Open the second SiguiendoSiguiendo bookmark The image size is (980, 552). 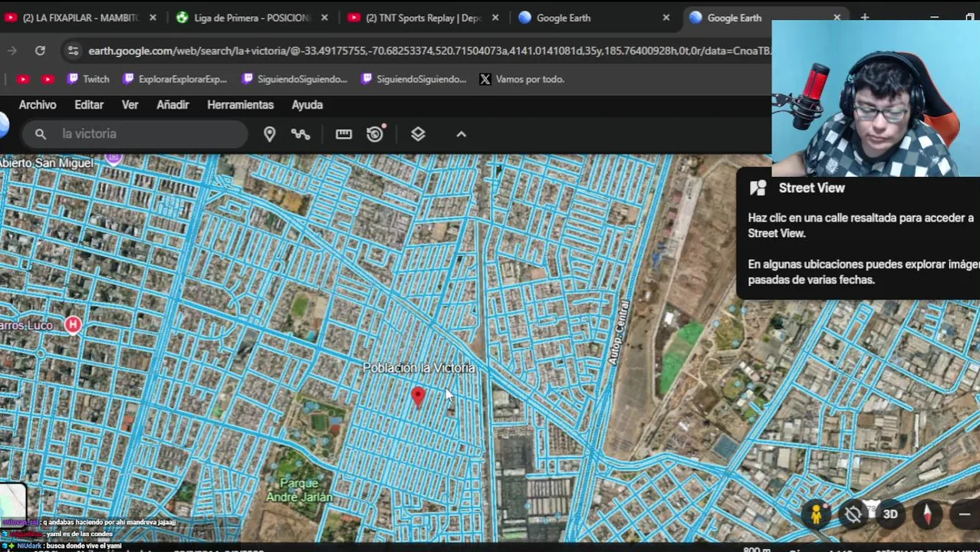(x=413, y=79)
